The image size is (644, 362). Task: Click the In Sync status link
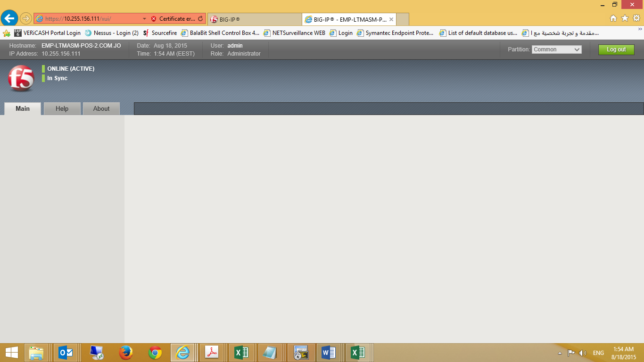click(x=57, y=78)
